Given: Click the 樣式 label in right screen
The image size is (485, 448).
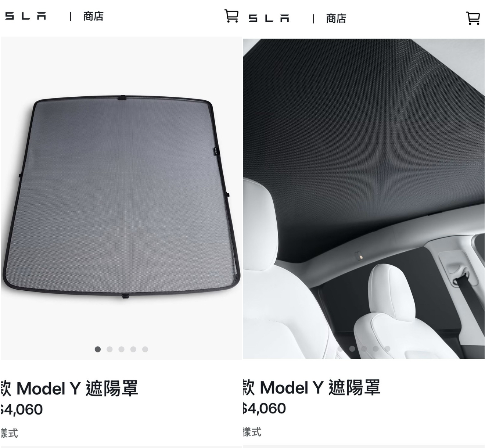Looking at the screenshot, I should tap(252, 432).
